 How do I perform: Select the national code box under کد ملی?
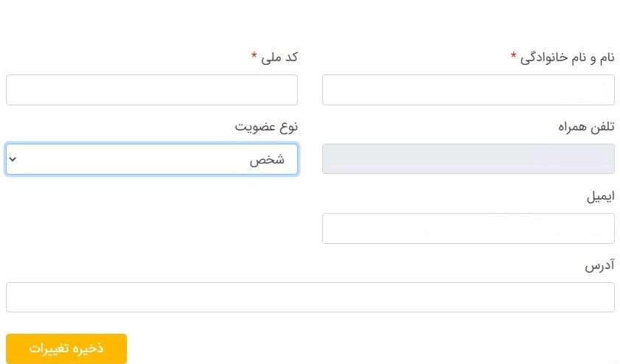(x=152, y=90)
